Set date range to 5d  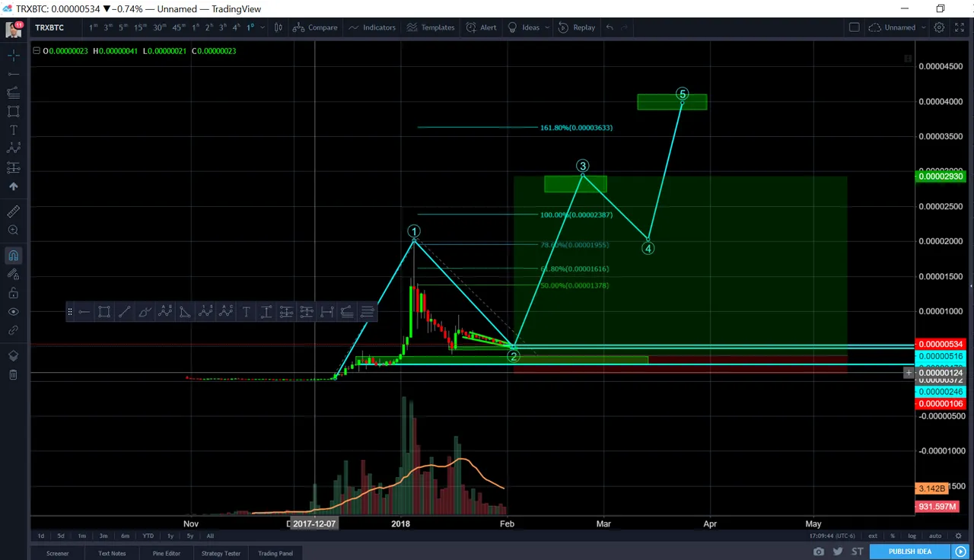61,536
